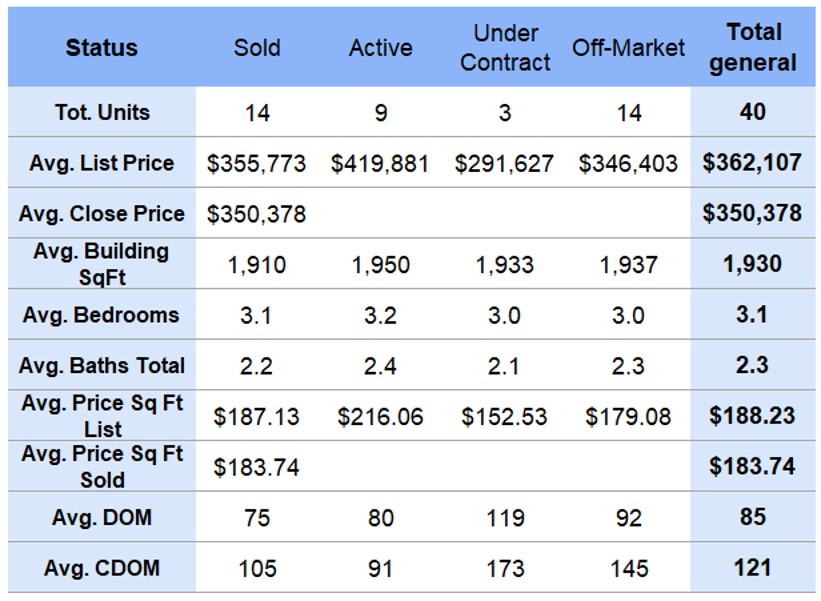The height and width of the screenshot is (601, 821).
Task: Select the Under Contract column header
Action: tap(505, 48)
